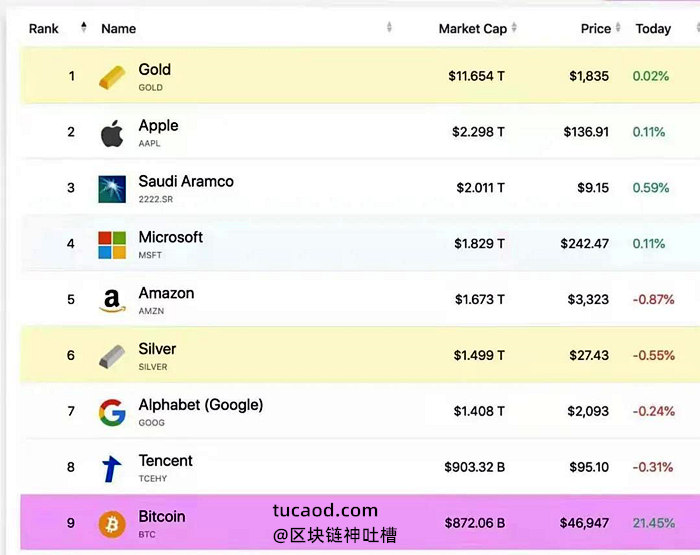Screen dimensions: 700x555
Task: Open the Alphabet (Google) company link
Action: tap(200, 405)
